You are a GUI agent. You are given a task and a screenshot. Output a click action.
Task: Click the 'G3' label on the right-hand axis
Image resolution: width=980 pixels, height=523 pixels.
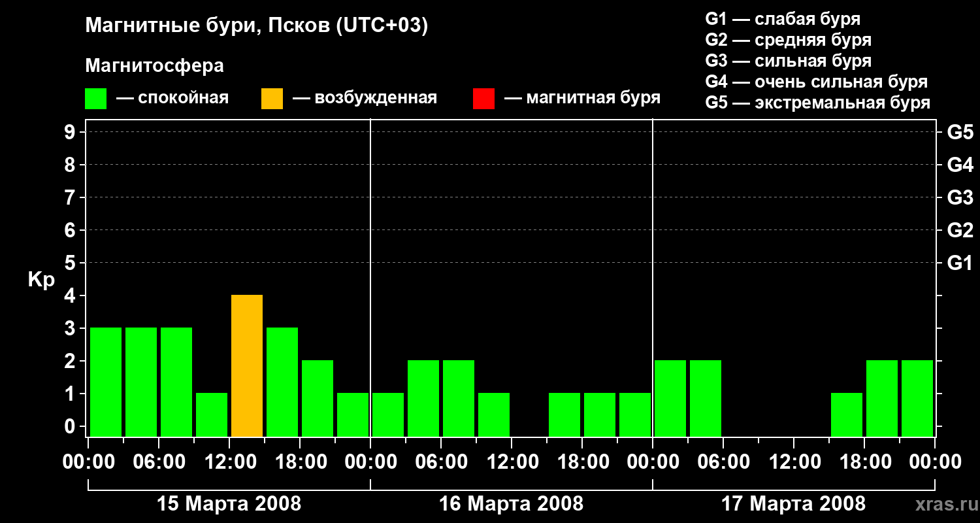coord(960,197)
